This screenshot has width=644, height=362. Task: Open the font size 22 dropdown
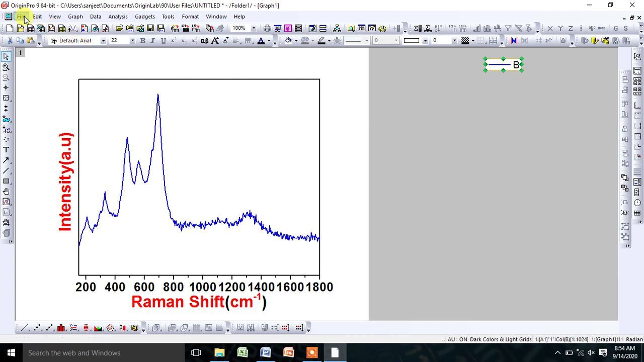pos(132,41)
